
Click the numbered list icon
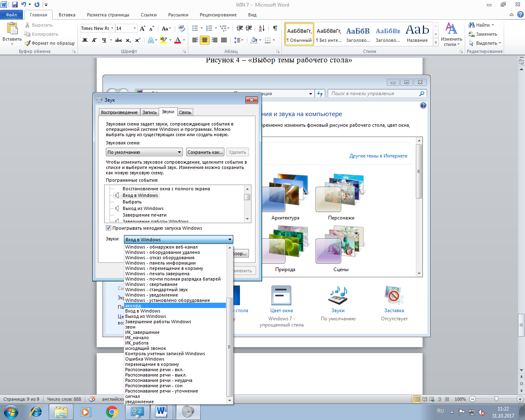[x=209, y=28]
